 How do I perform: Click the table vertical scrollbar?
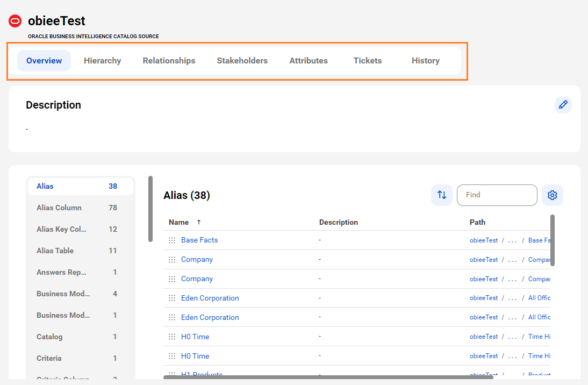coord(553,240)
